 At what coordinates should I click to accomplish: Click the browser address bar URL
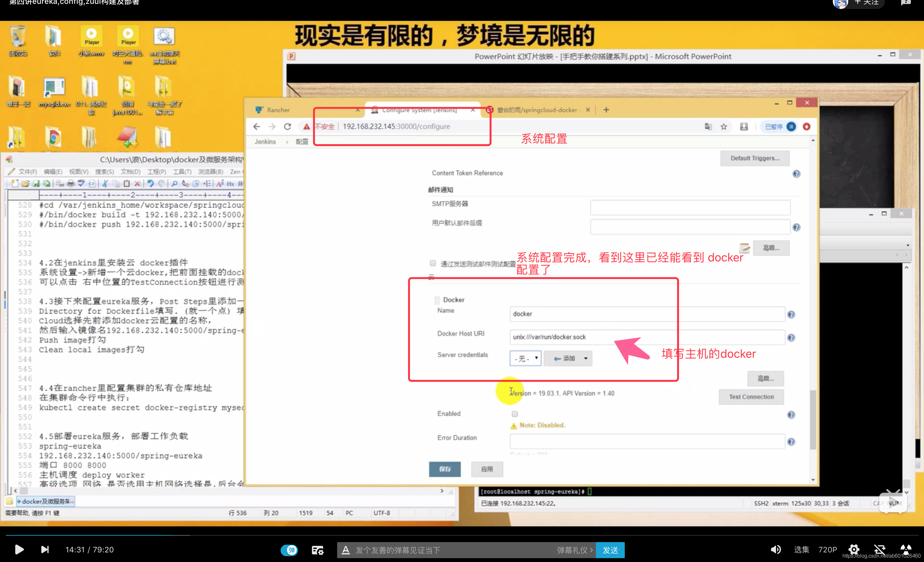pyautogui.click(x=396, y=127)
